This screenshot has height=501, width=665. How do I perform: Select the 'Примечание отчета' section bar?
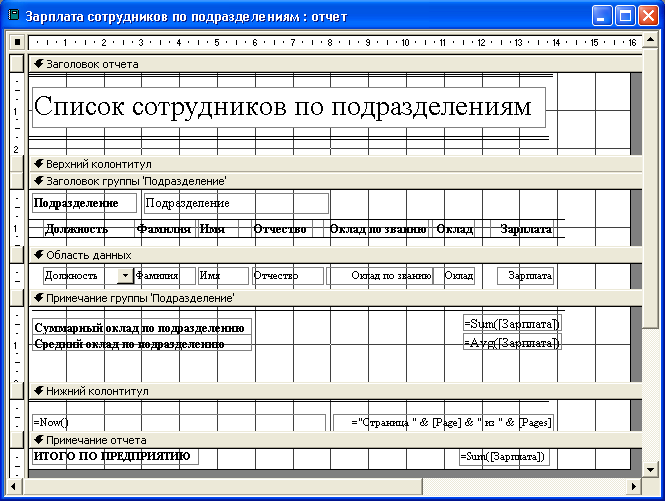tap(335, 440)
